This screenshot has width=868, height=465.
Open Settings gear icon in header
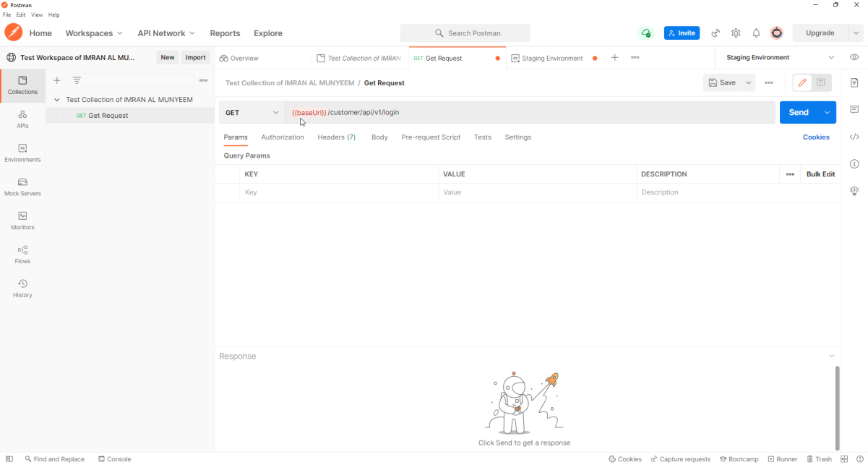736,33
